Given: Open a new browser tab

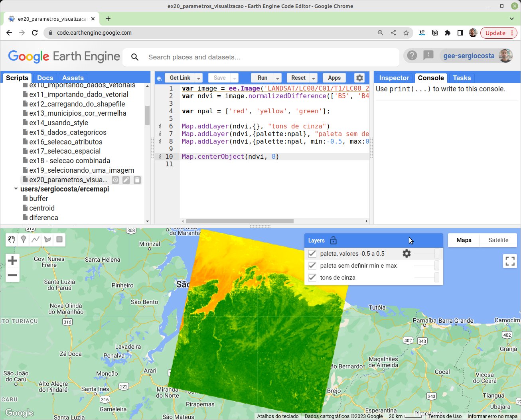Looking at the screenshot, I should point(108,19).
